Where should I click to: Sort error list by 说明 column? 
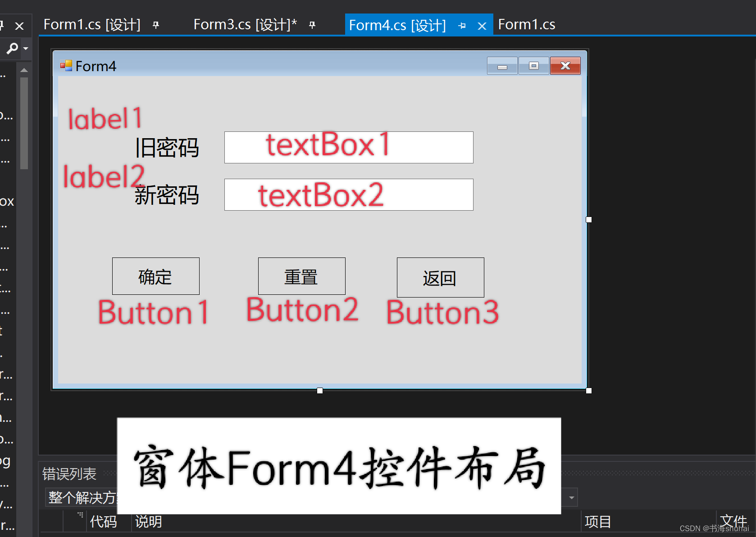tap(149, 522)
